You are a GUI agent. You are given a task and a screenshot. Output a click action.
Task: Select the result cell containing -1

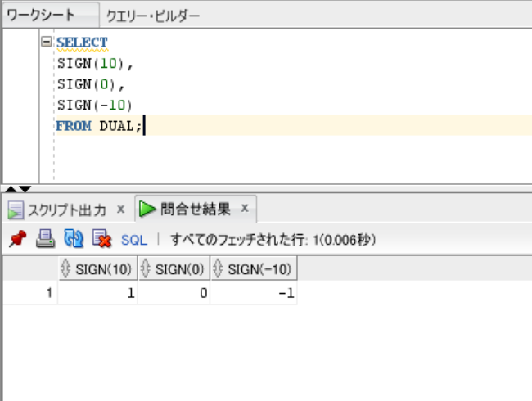click(x=254, y=293)
